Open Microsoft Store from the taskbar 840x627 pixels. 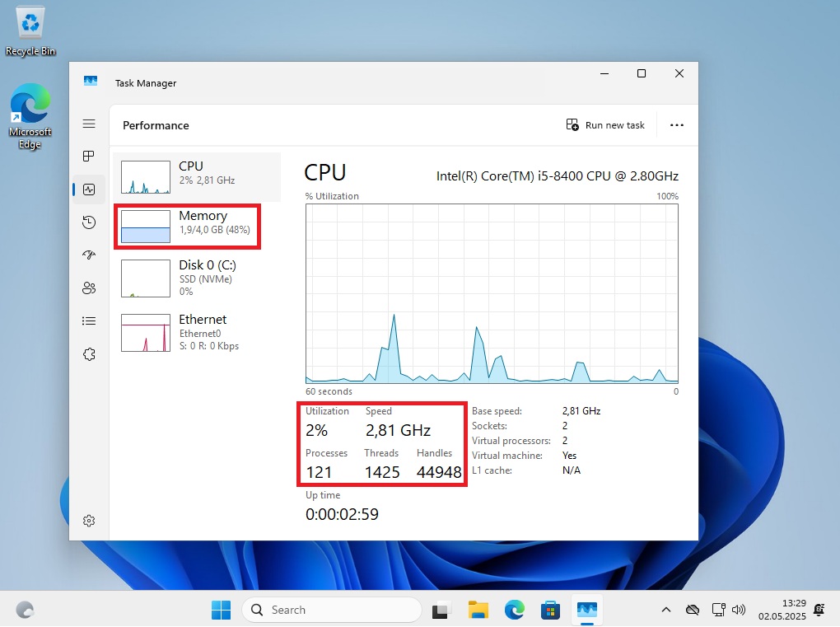[550, 610]
